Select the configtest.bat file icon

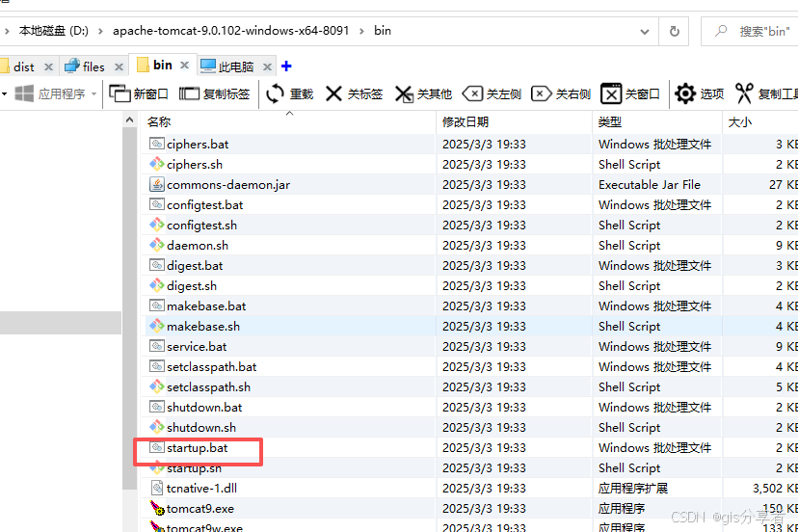pos(157,204)
